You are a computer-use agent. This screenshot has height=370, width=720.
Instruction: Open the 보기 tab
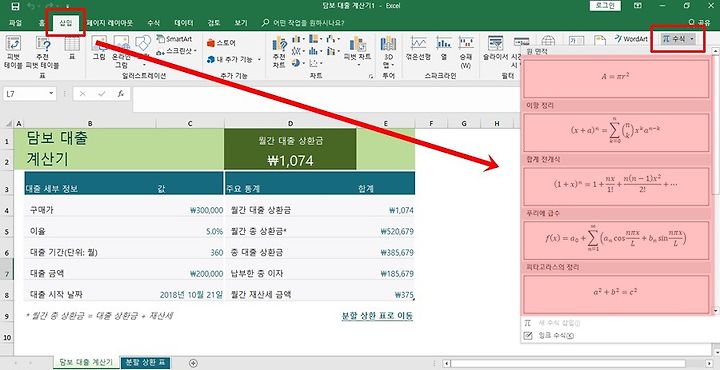click(241, 23)
